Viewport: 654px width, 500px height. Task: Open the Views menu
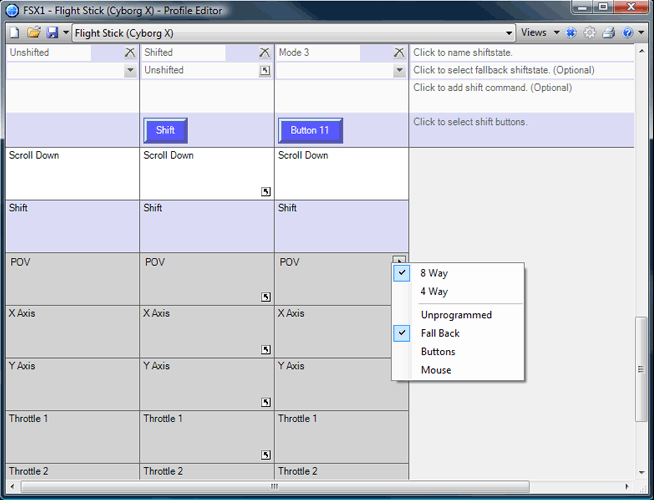click(x=540, y=33)
